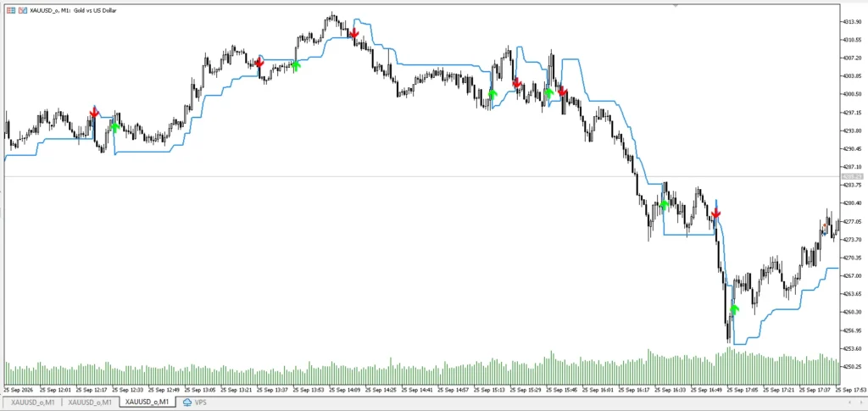Select the green buy arrow near 4280 around 16:37
Viewport: 868px width, 411px height.
coord(664,205)
